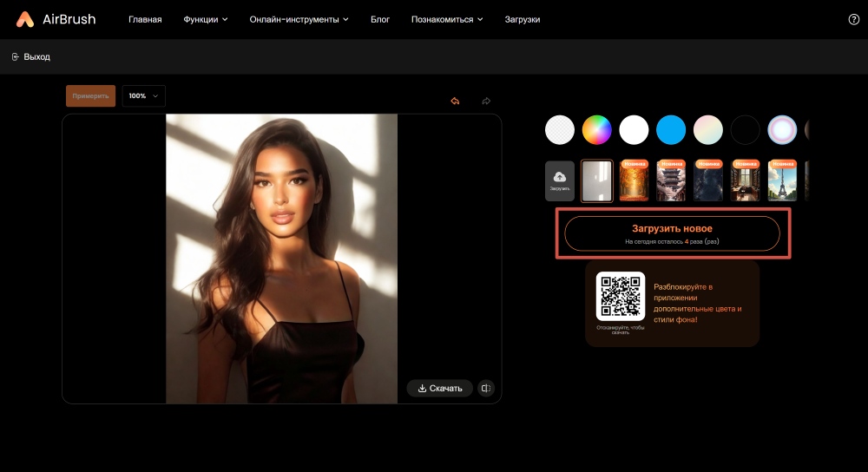Select the autumn forest background thumbnail
This screenshot has width=868, height=472.
(x=634, y=181)
